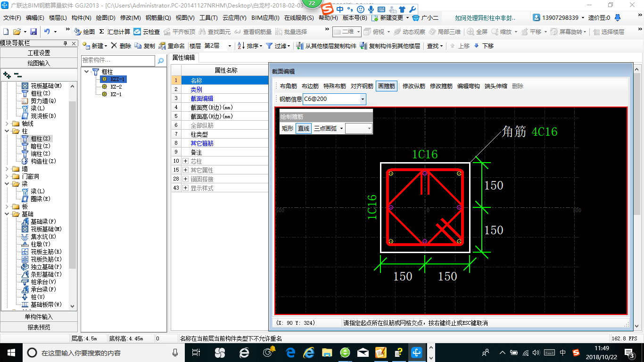Click the save disk icon
The width and height of the screenshot is (644, 362).
pyautogui.click(x=33, y=32)
